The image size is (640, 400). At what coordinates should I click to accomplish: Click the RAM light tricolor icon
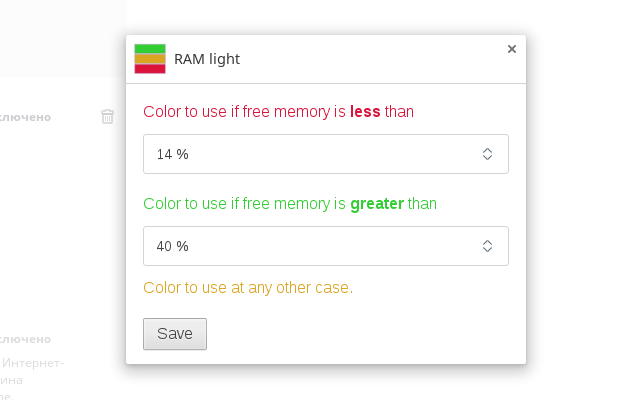(150, 59)
